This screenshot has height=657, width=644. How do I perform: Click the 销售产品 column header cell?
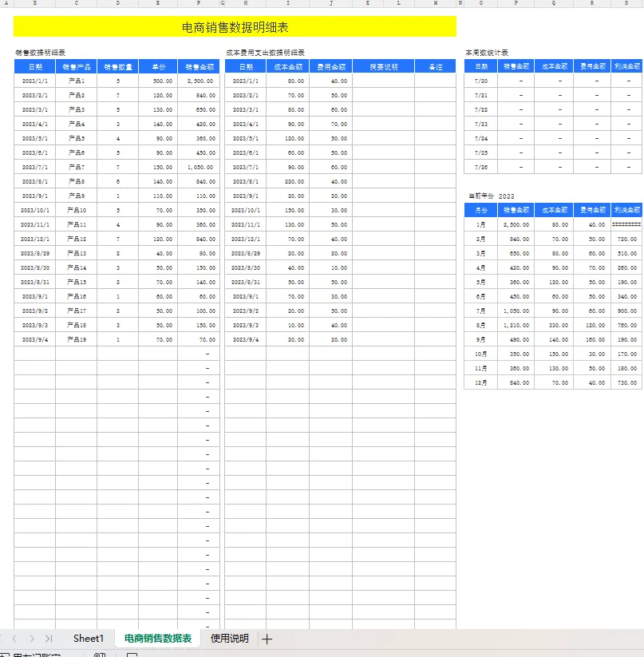(76, 67)
